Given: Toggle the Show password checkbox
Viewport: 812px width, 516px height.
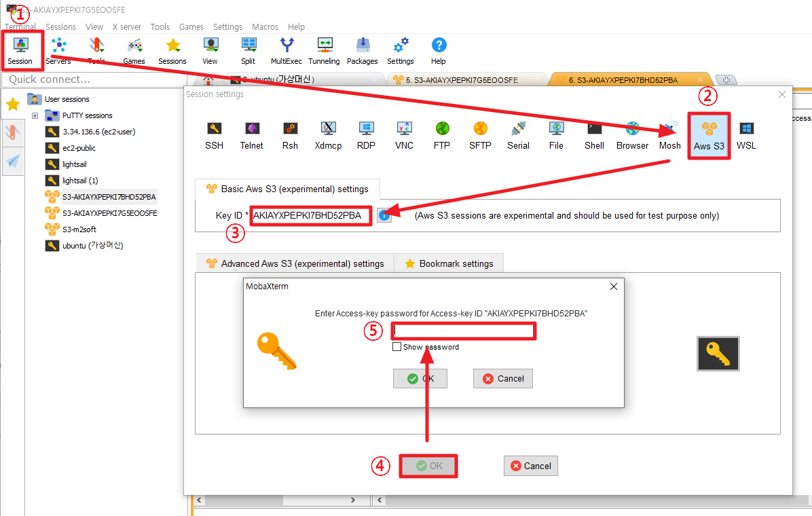Looking at the screenshot, I should pyautogui.click(x=396, y=347).
